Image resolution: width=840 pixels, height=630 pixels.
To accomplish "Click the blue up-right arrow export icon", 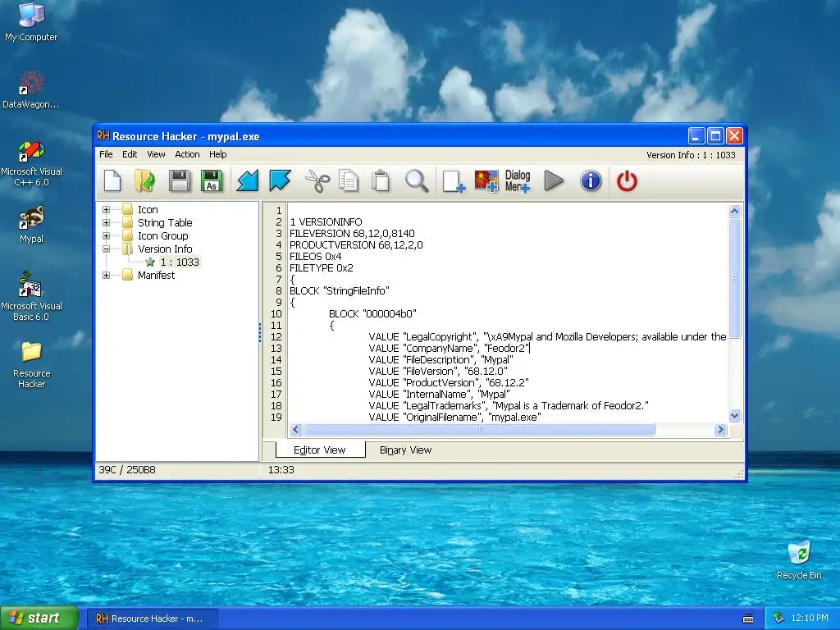I will (280, 180).
